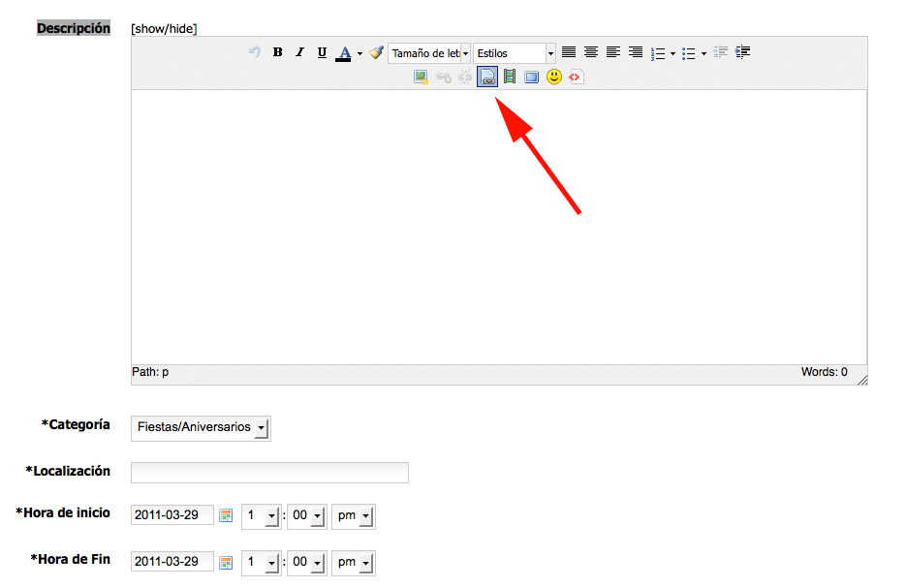Click the 'Path: p' status text
The image size is (907, 588).
[x=150, y=372]
